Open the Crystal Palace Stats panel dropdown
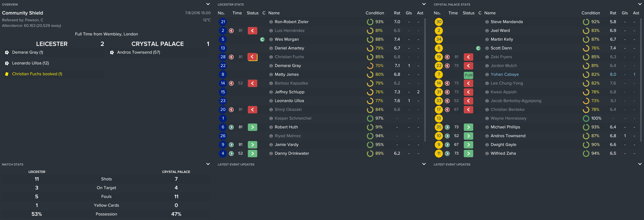Viewport: 644px width, 220px height. tap(640, 4)
